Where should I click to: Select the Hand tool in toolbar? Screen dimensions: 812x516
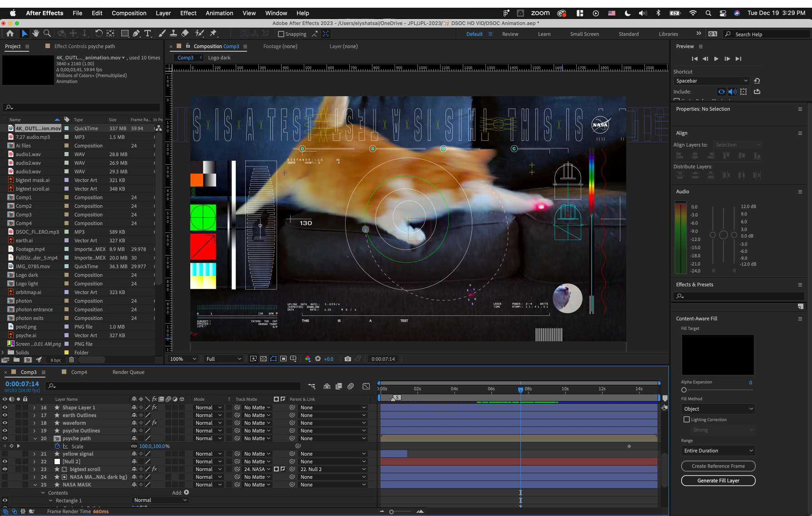35,34
